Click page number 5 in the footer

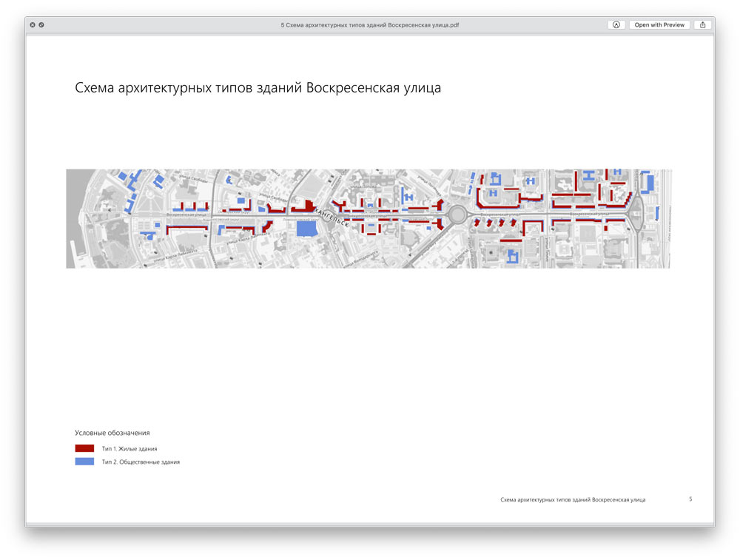[690, 499]
